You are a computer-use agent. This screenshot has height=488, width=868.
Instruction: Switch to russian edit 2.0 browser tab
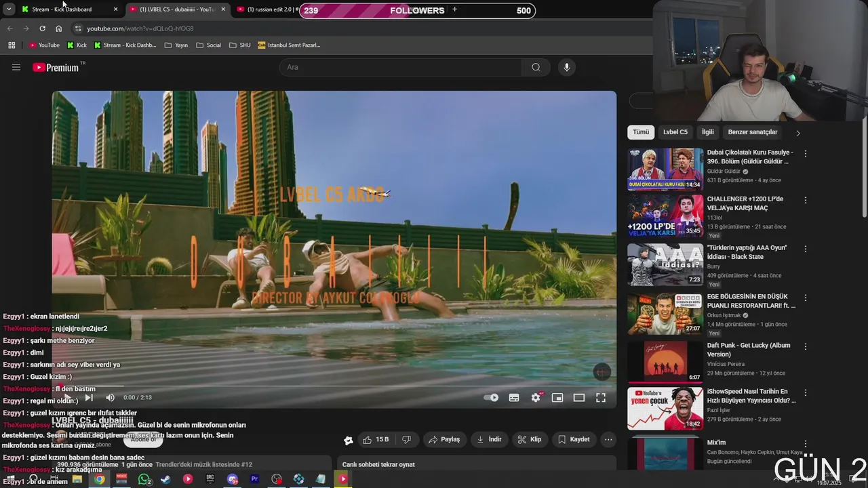269,9
